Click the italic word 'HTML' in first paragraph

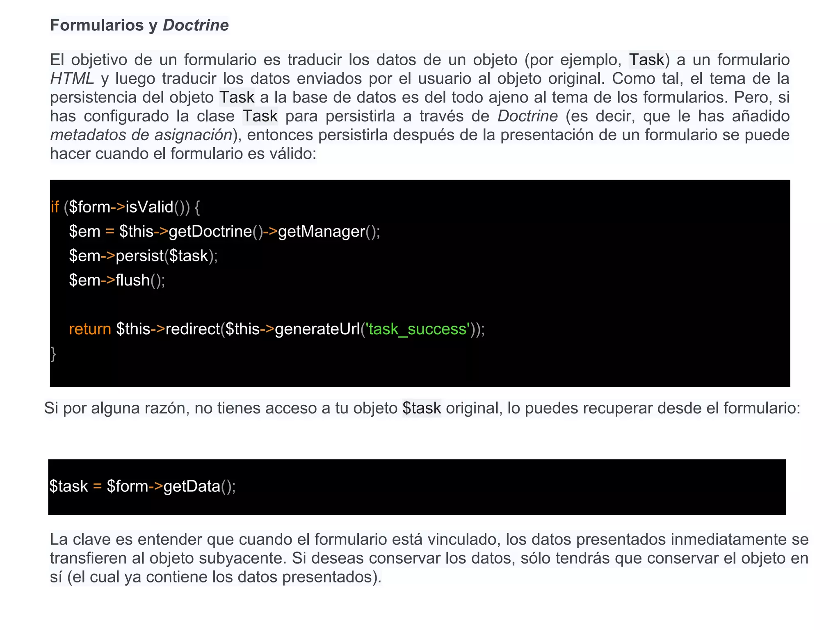click(72, 78)
